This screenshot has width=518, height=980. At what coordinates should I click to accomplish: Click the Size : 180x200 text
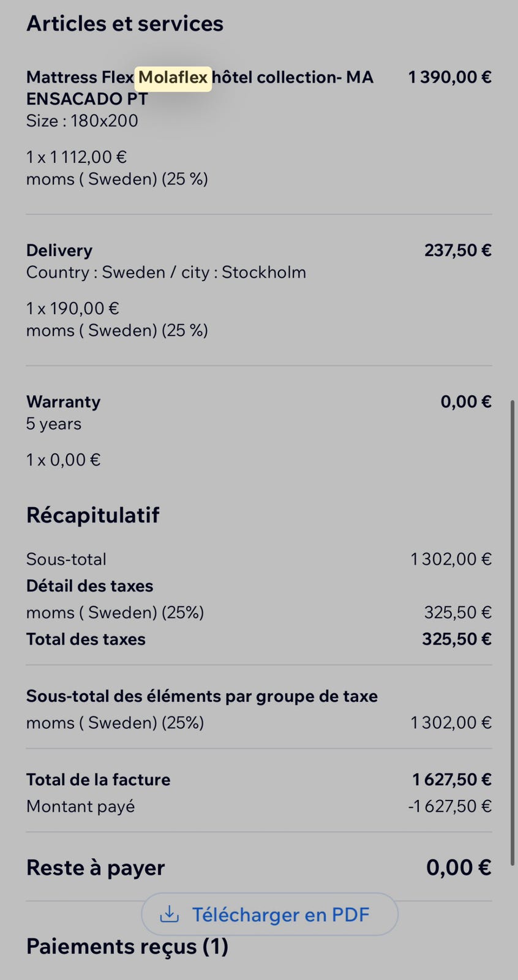82,121
